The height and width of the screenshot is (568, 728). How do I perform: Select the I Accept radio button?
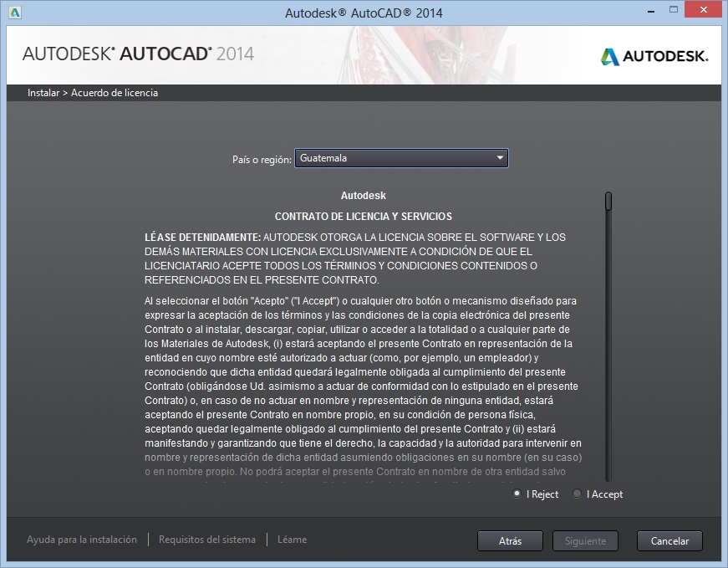pyautogui.click(x=577, y=494)
